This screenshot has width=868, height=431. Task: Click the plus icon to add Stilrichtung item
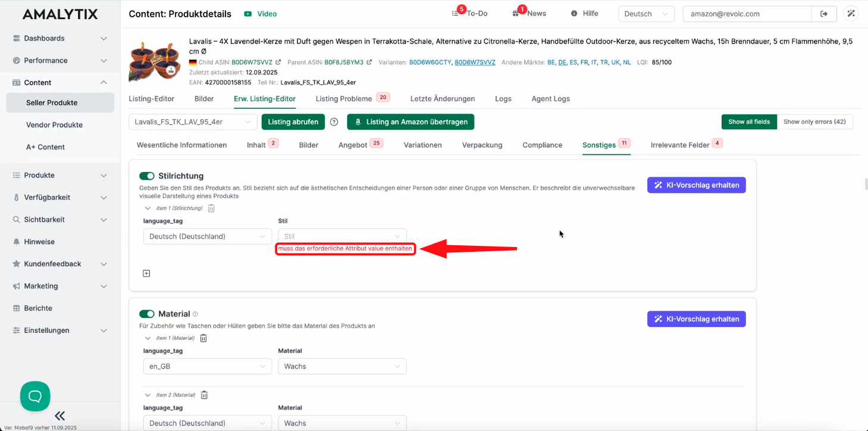pyautogui.click(x=146, y=273)
